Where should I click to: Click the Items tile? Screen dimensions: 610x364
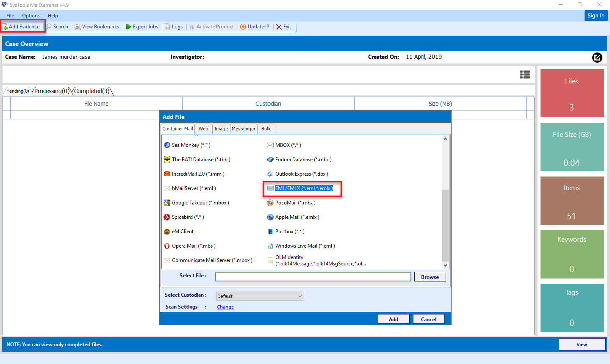pos(572,201)
